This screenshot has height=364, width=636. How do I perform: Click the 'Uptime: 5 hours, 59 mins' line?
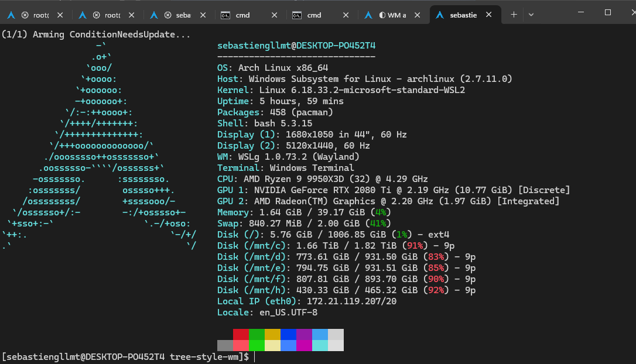pos(281,101)
